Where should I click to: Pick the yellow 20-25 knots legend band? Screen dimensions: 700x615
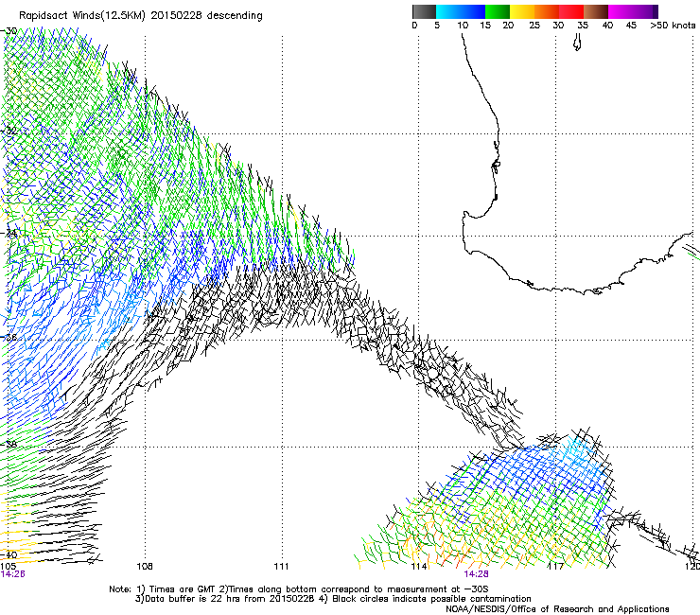[x=522, y=11]
